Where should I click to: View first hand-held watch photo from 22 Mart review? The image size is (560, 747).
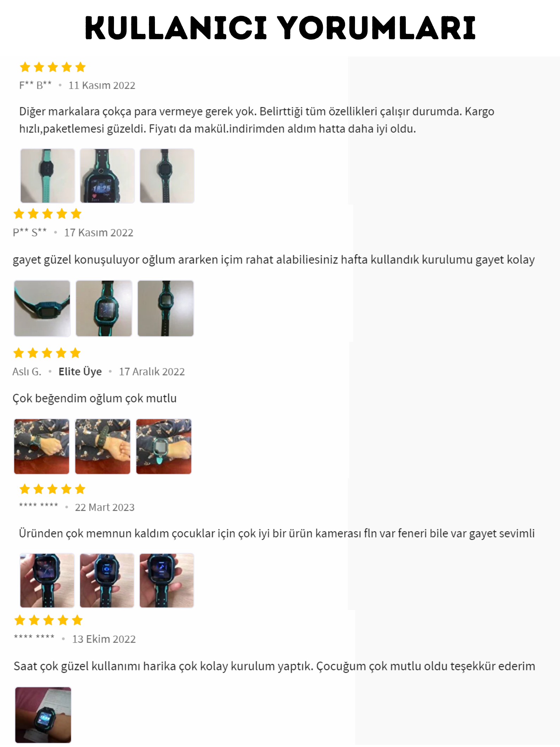pyautogui.click(x=47, y=581)
